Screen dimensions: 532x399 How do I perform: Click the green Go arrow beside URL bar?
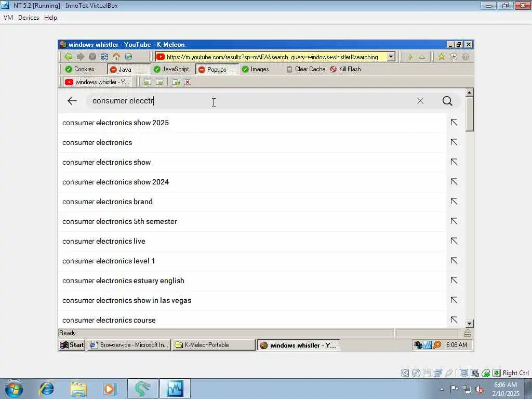(410, 57)
